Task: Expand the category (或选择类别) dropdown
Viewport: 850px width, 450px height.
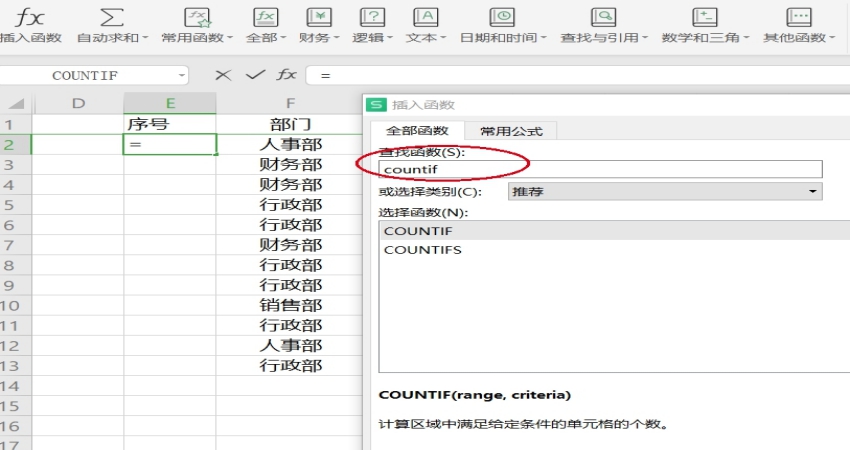Action: click(x=812, y=191)
